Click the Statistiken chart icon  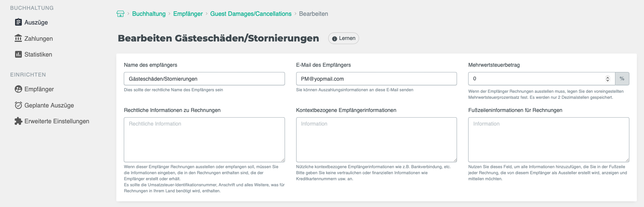18,54
